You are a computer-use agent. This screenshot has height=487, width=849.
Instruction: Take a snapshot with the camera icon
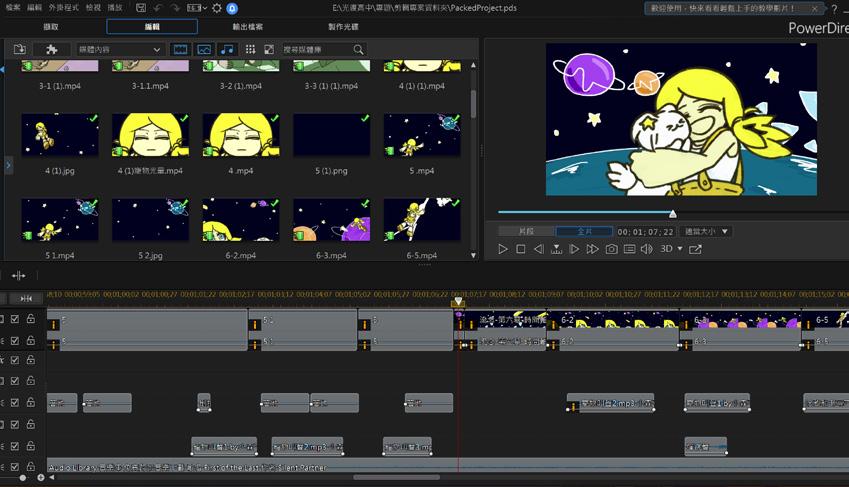[611, 249]
